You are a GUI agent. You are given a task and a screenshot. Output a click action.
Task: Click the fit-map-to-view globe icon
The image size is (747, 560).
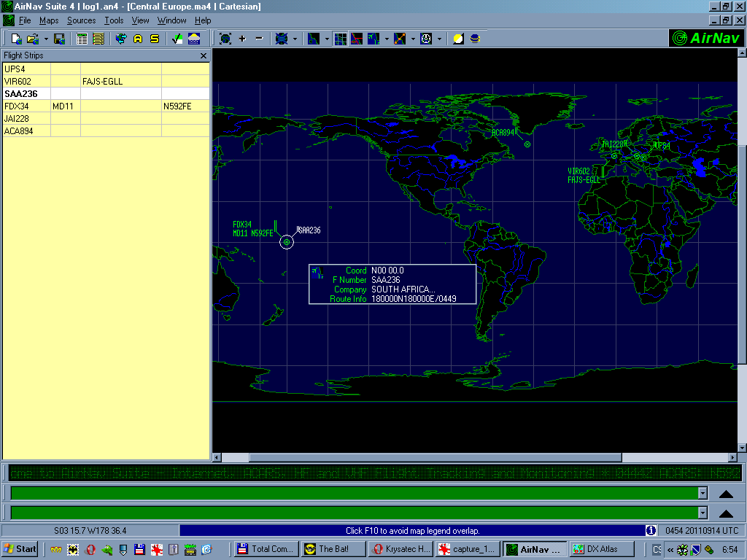(x=225, y=39)
